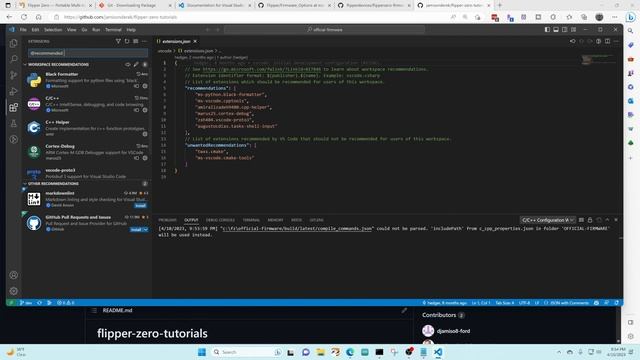Click the taskbar Search box

247,352
